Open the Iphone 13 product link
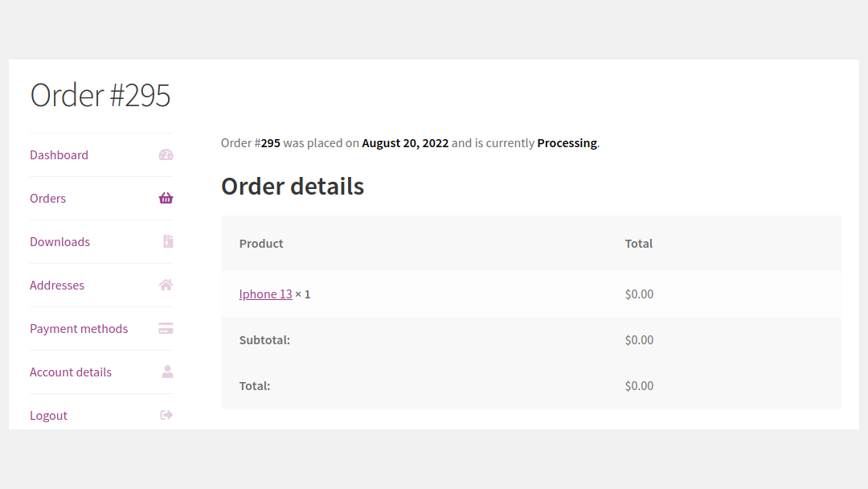The image size is (868, 489). pos(265,294)
